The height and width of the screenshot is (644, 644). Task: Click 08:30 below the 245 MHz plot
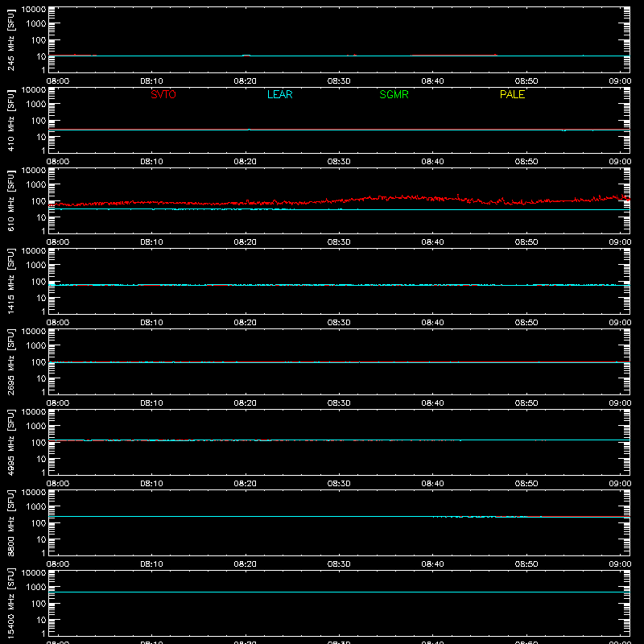[339, 81]
